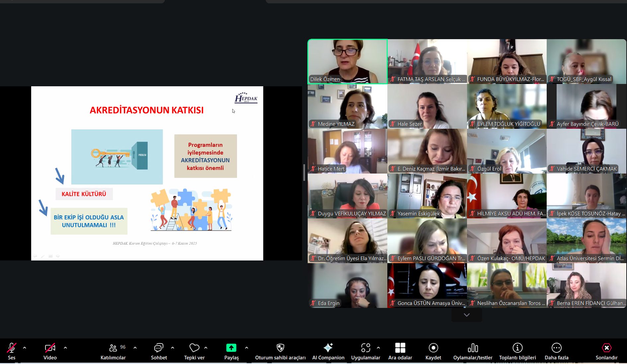The height and width of the screenshot is (364, 627).
Task: Start recording with Kaydet
Action: tap(433, 351)
